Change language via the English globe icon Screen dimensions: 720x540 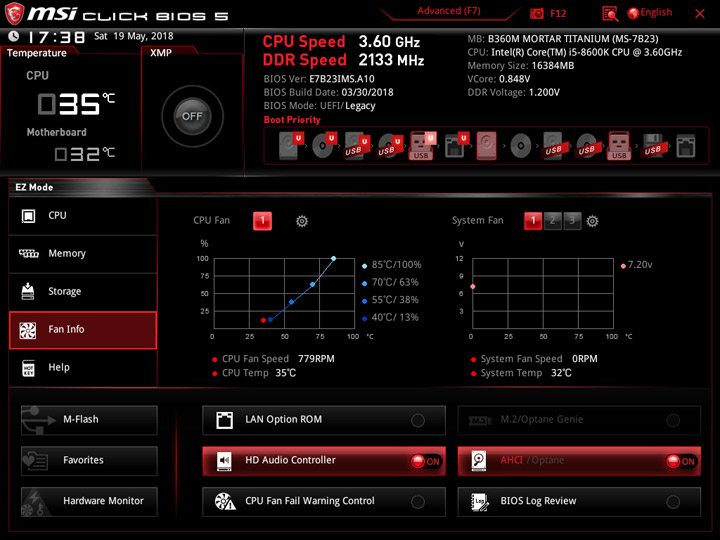(x=650, y=13)
